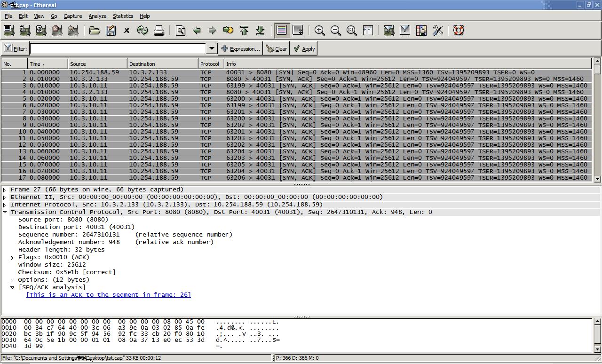The image size is (602, 364).
Task: Toggle packet colorization in the toolbar
Action: point(282,31)
